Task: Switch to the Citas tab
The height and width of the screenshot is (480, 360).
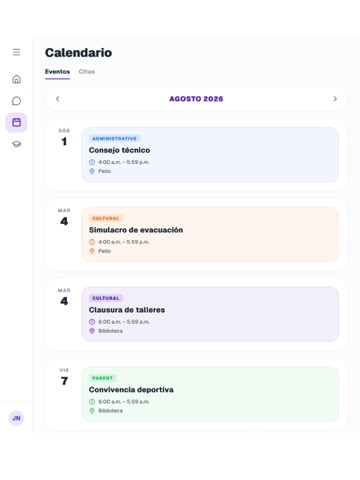Action: tap(87, 72)
